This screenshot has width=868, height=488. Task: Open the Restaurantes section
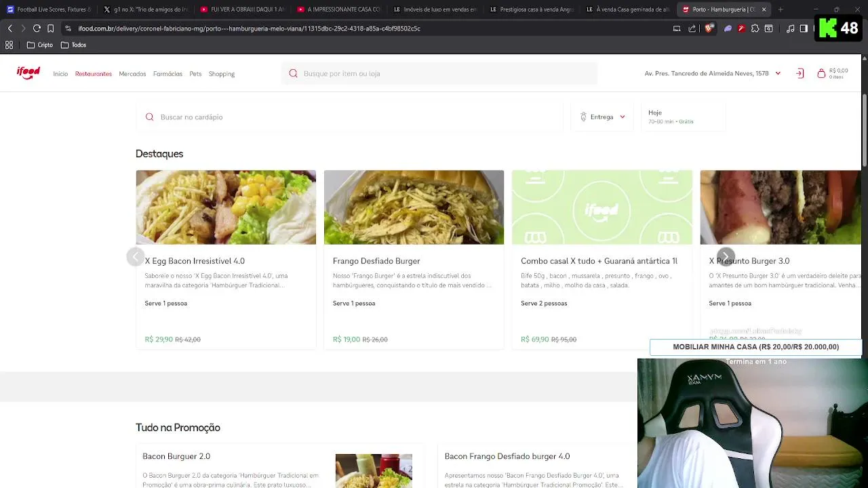[94, 74]
